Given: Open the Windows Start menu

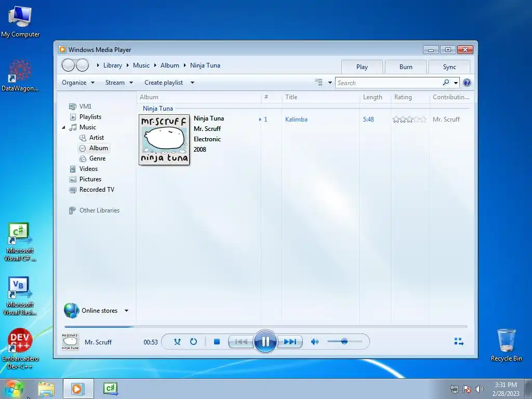Looking at the screenshot, I should click(14, 389).
